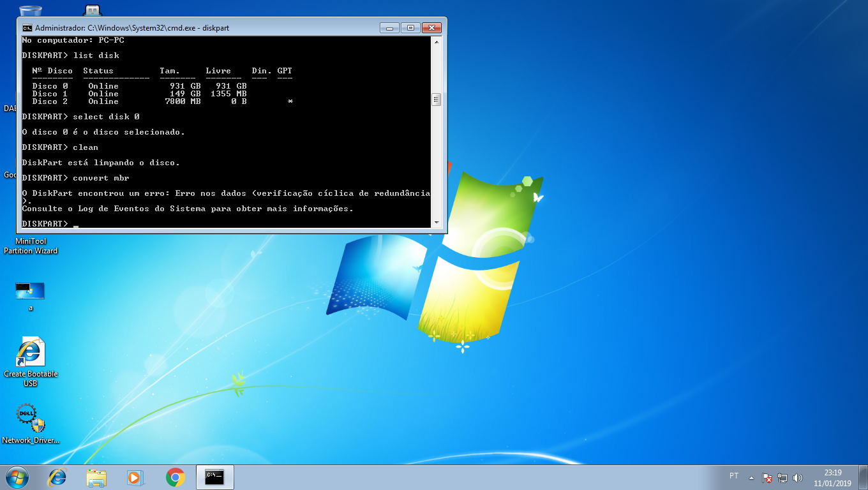The width and height of the screenshot is (868, 490).
Task: Click the cmd window title bar icon
Action: tap(27, 28)
